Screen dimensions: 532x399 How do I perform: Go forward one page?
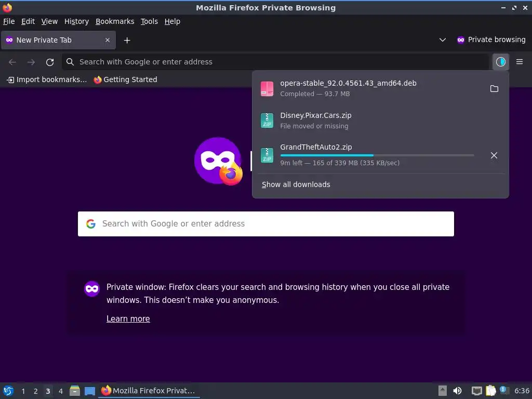pyautogui.click(x=31, y=62)
